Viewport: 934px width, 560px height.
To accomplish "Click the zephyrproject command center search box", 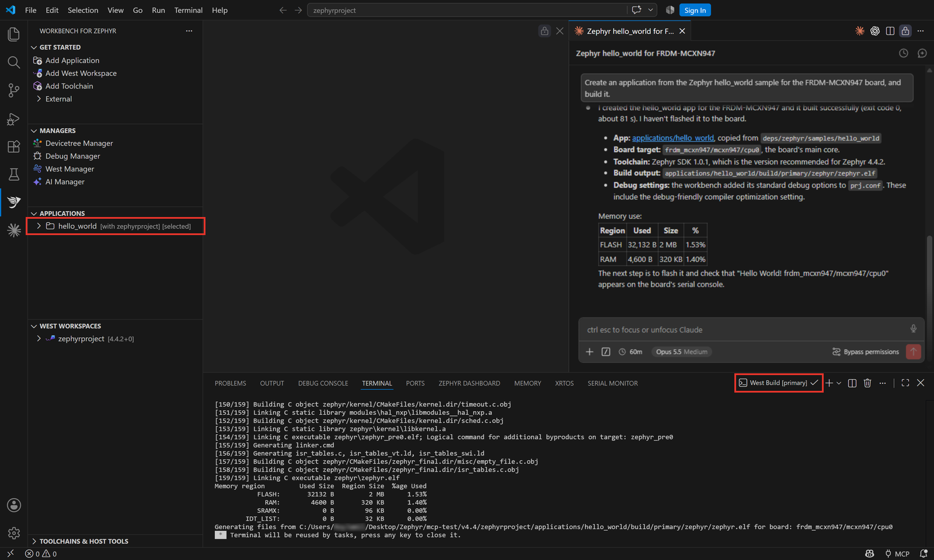I will coord(467,10).
